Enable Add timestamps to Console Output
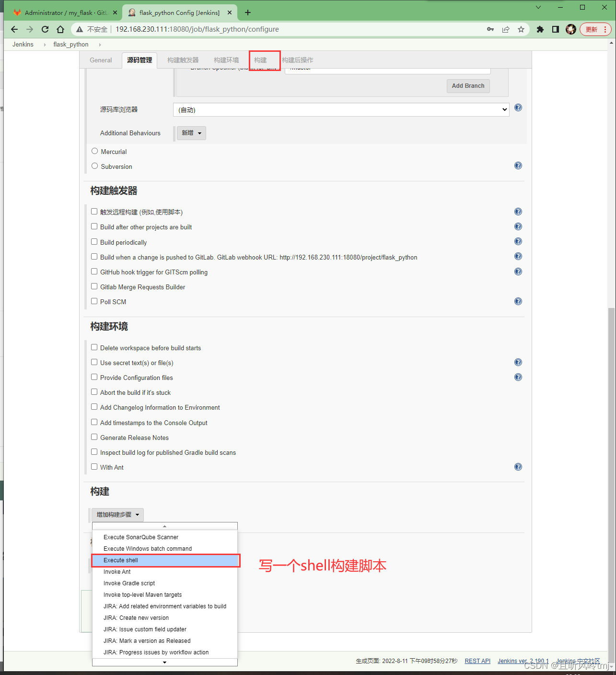This screenshot has width=616, height=675. tap(94, 422)
